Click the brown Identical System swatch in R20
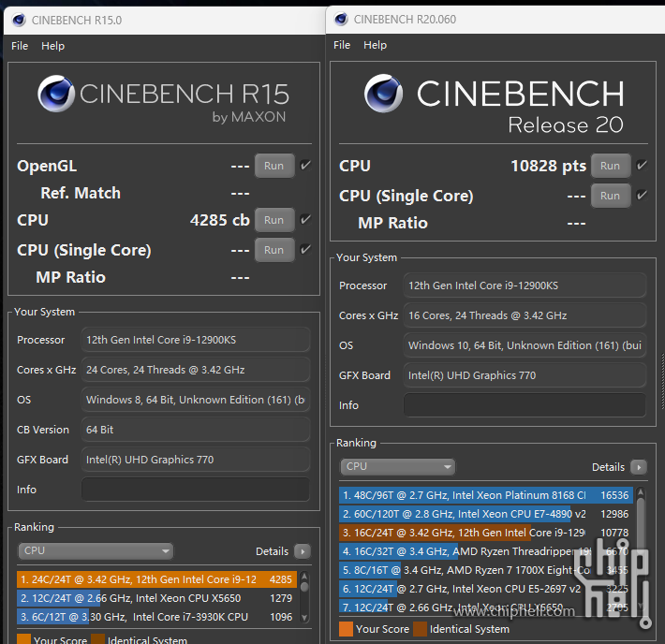Screen dimensions: 665x644 [x=421, y=629]
